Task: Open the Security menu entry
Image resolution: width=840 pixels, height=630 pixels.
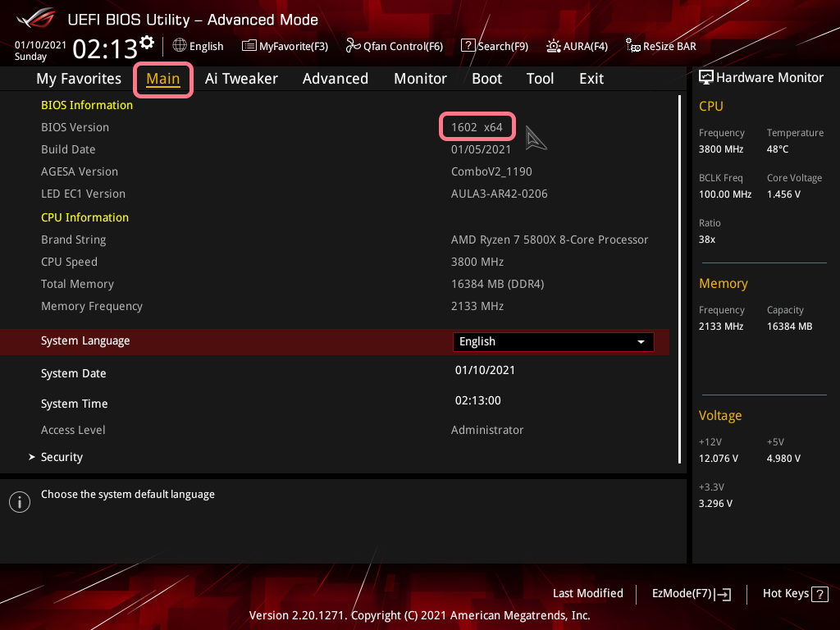Action: pyautogui.click(x=62, y=457)
